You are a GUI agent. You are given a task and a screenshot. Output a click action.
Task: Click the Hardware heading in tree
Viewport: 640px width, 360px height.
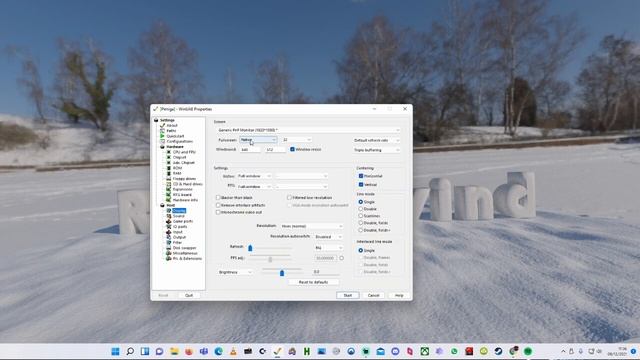(175, 147)
